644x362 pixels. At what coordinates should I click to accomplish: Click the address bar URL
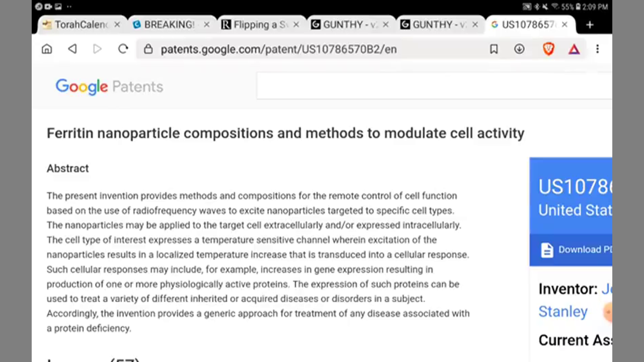click(278, 49)
